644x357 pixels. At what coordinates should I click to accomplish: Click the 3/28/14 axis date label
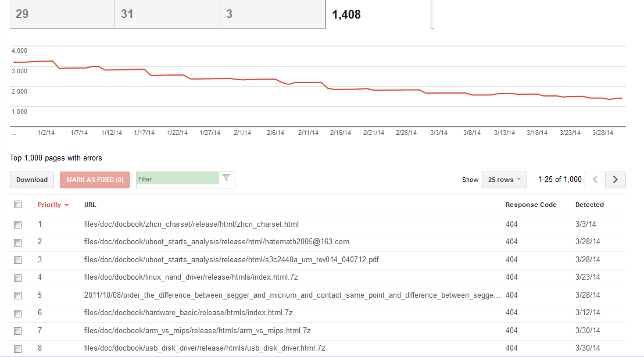[x=603, y=133]
